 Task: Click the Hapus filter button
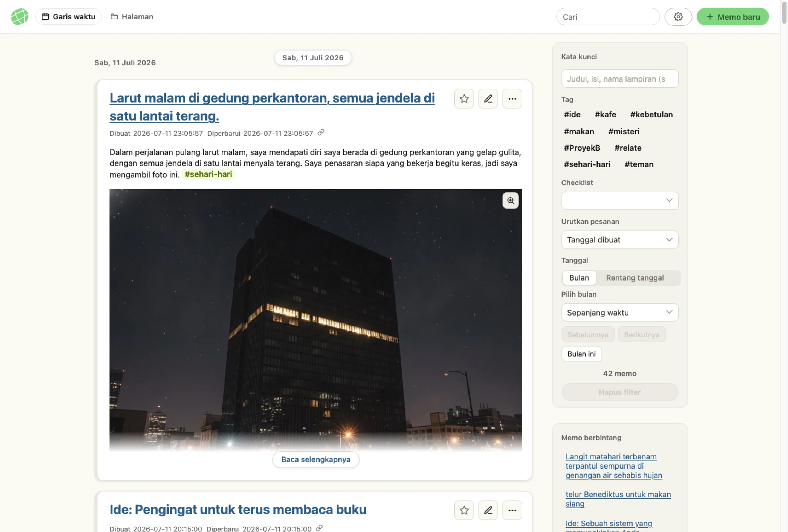pos(619,392)
